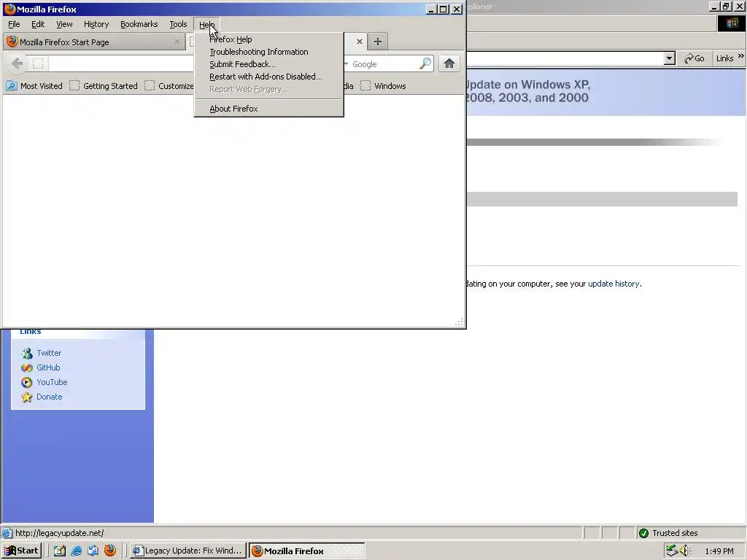Click the Mozilla Firefox taskbar button

(x=307, y=551)
